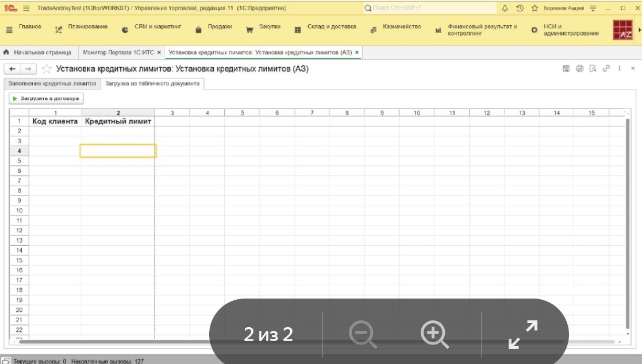Image resolution: width=642 pixels, height=364 pixels.
Task: Open the history clock icon
Action: tap(520, 8)
